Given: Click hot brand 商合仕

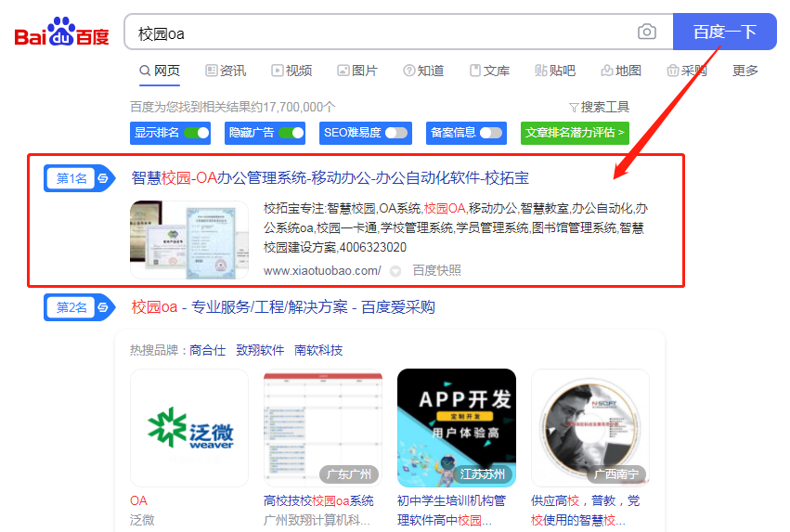Looking at the screenshot, I should point(208,350).
